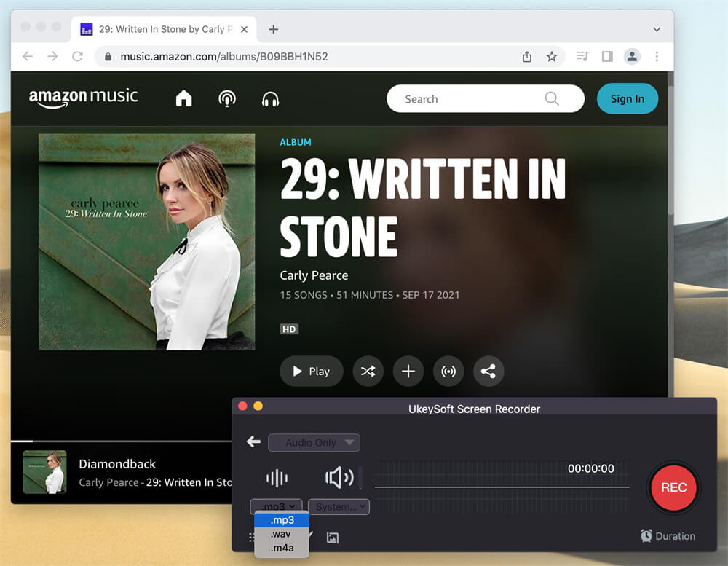Click the search magnifier icon

coord(552,98)
